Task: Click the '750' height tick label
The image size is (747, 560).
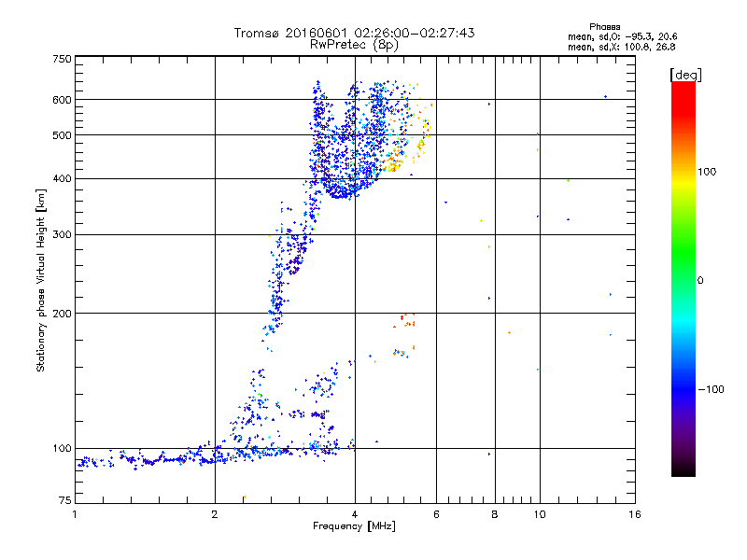Action: pyautogui.click(x=62, y=59)
